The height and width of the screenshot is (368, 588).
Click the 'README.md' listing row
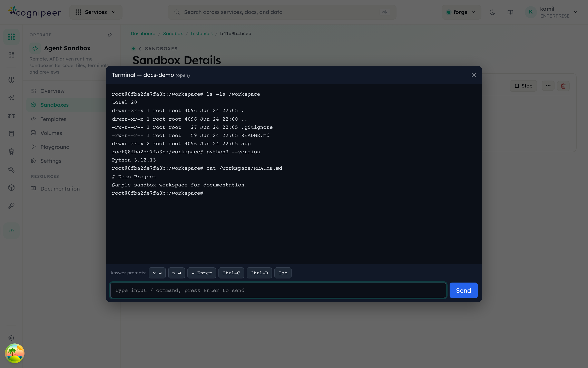point(191,135)
